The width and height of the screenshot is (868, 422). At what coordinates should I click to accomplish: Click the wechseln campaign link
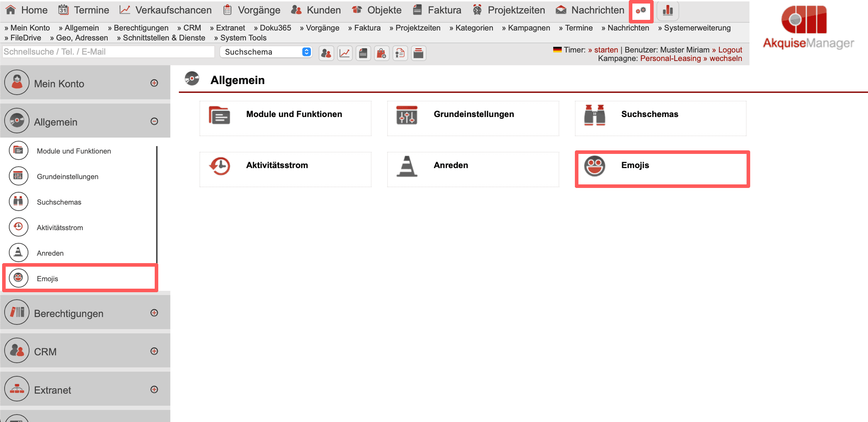click(x=725, y=59)
